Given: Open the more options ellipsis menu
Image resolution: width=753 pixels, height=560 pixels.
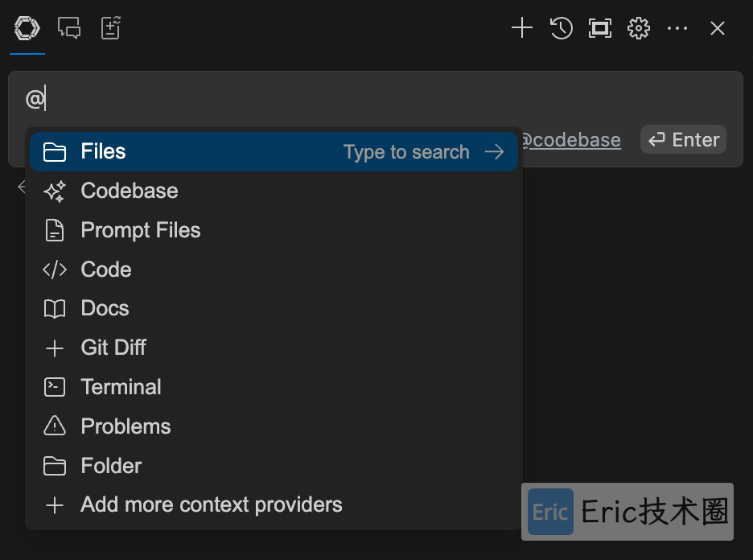Looking at the screenshot, I should (x=677, y=28).
